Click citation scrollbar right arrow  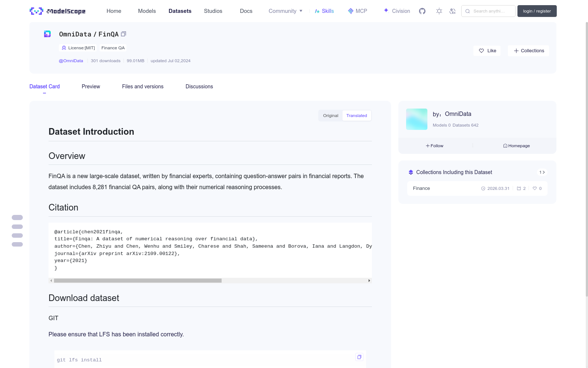pyautogui.click(x=369, y=280)
